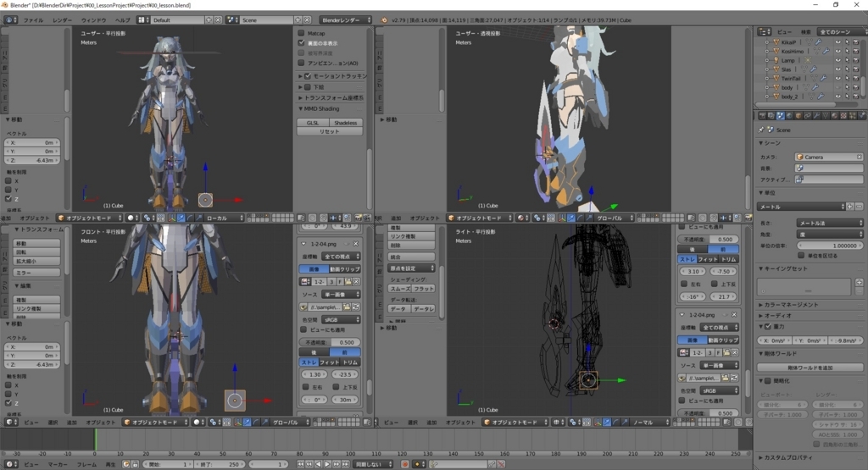Adjust the 不透明度 0.500 slider in bottom-left panel
The width and height of the screenshot is (868, 470).
pyautogui.click(x=331, y=342)
